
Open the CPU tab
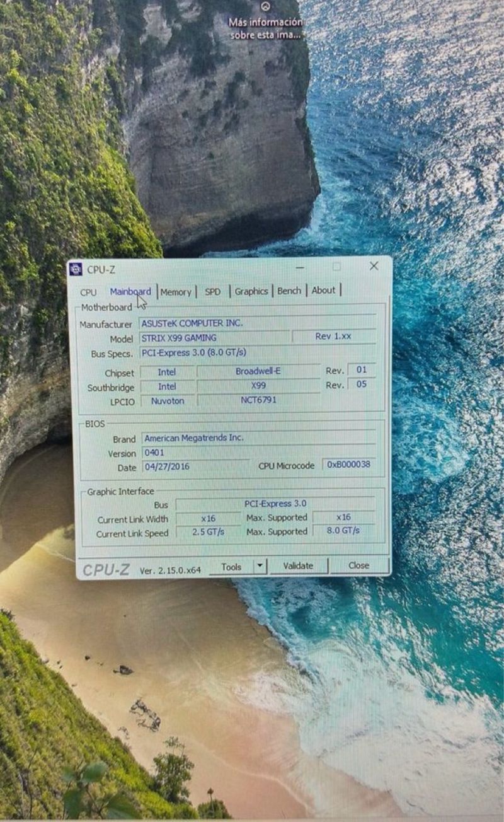tap(88, 292)
